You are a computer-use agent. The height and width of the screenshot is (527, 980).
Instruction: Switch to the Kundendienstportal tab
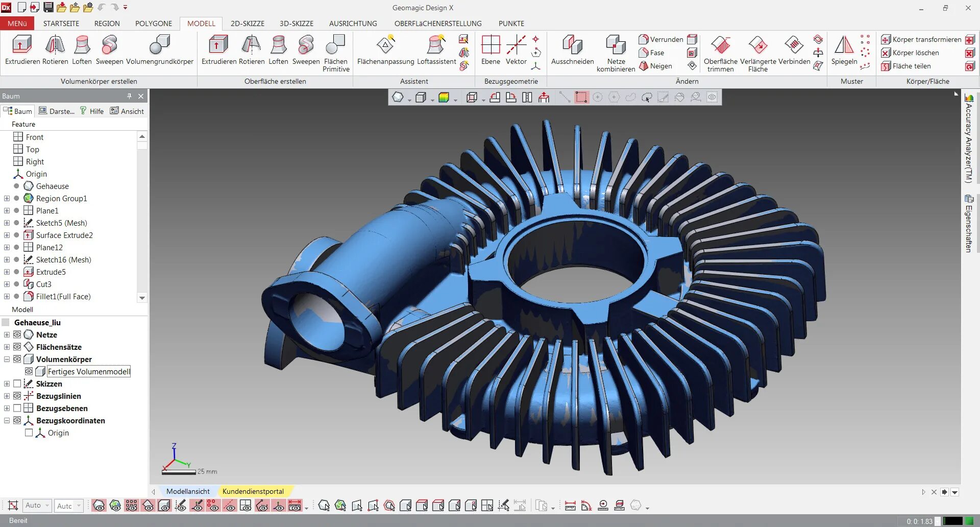click(253, 492)
